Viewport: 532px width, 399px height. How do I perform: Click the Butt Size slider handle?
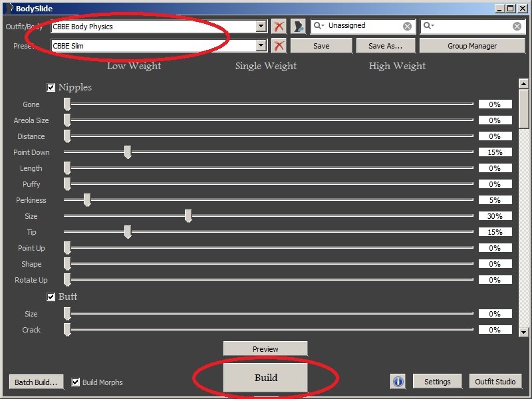coord(67,314)
